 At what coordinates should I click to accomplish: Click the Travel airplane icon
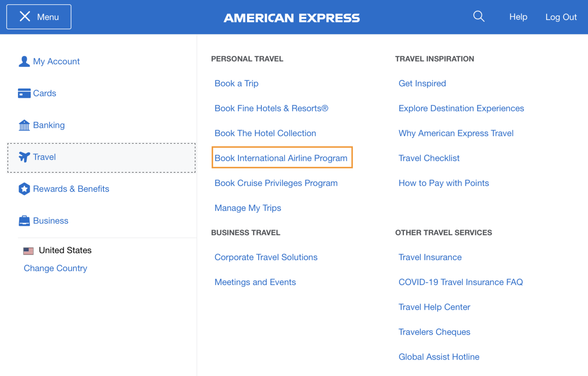(x=24, y=157)
